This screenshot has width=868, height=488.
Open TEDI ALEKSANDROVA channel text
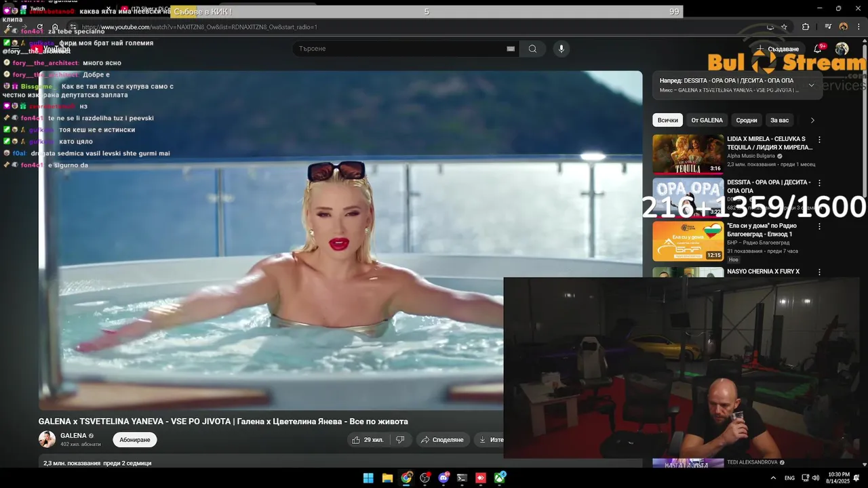[752, 462]
